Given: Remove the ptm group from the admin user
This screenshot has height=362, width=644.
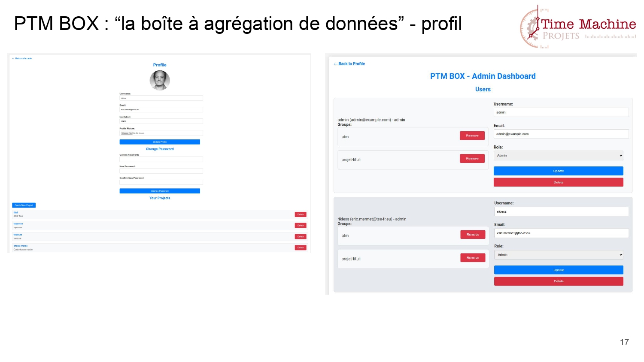Looking at the screenshot, I should 472,136.
